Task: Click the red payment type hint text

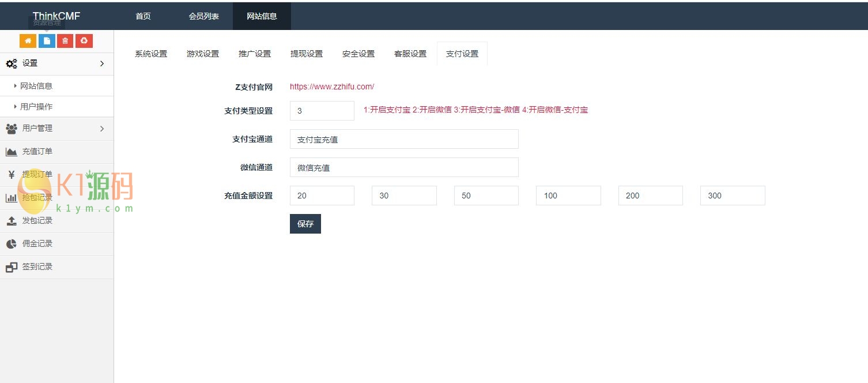Action: pyautogui.click(x=475, y=110)
